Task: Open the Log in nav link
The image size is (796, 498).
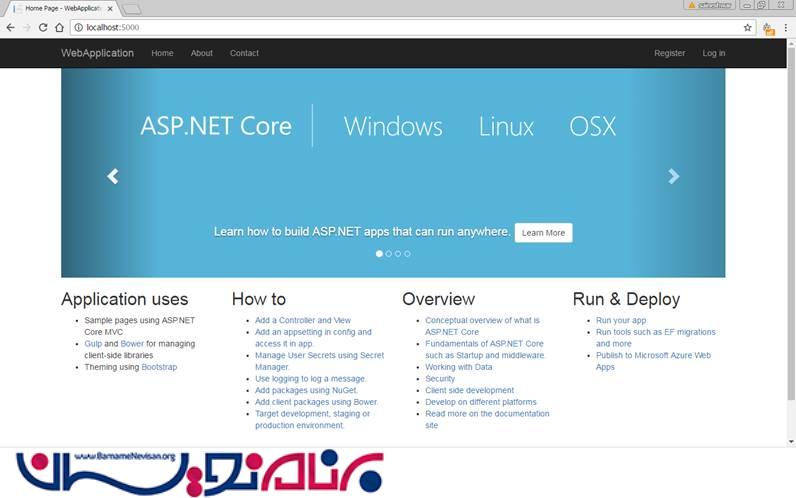Action: click(714, 53)
